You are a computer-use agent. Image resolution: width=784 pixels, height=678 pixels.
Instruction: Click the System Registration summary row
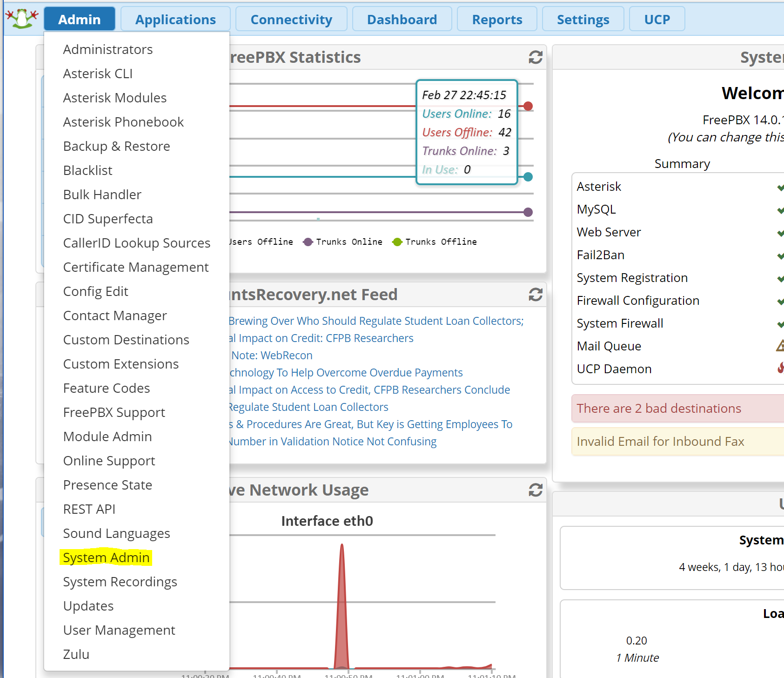point(678,278)
